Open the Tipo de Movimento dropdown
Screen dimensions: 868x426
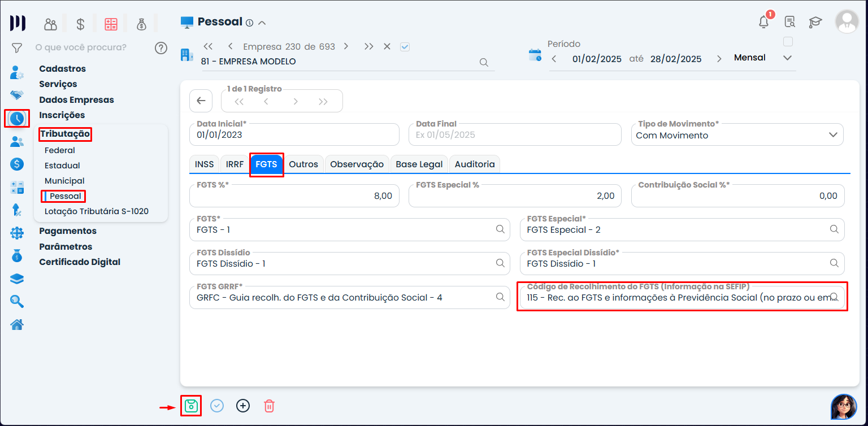737,134
